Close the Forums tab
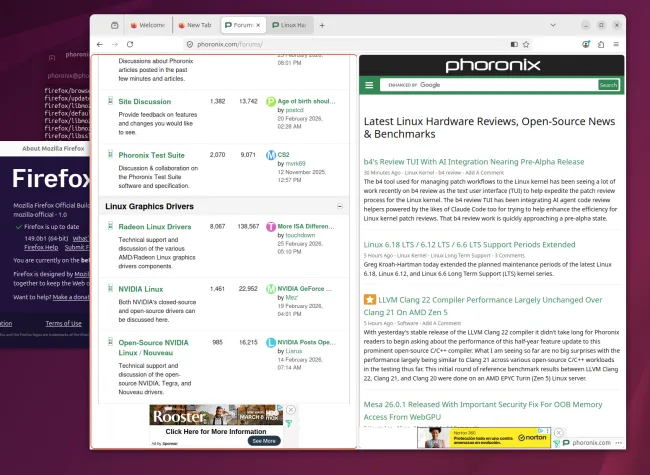Screen dimensions: 650x475 click(258, 25)
